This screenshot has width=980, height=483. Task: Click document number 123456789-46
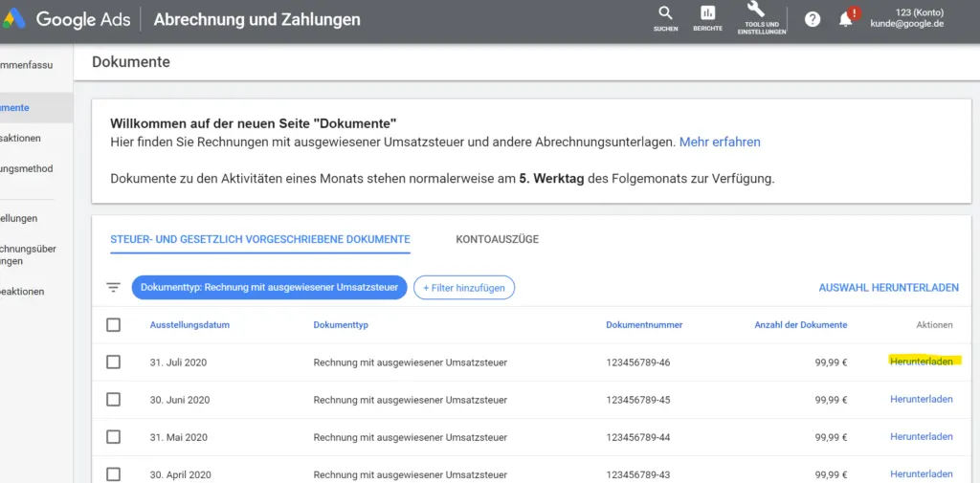tap(638, 362)
